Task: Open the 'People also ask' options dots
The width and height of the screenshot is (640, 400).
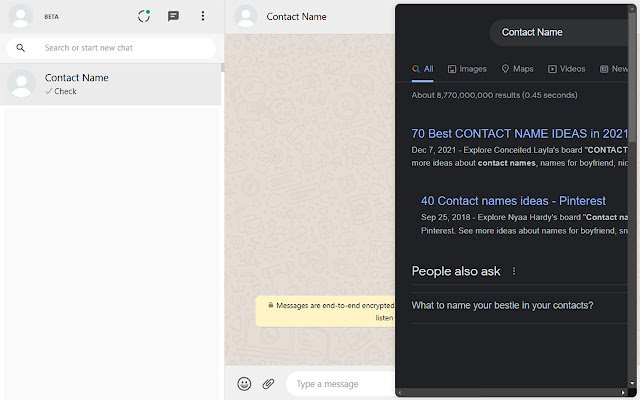Action: click(x=514, y=271)
